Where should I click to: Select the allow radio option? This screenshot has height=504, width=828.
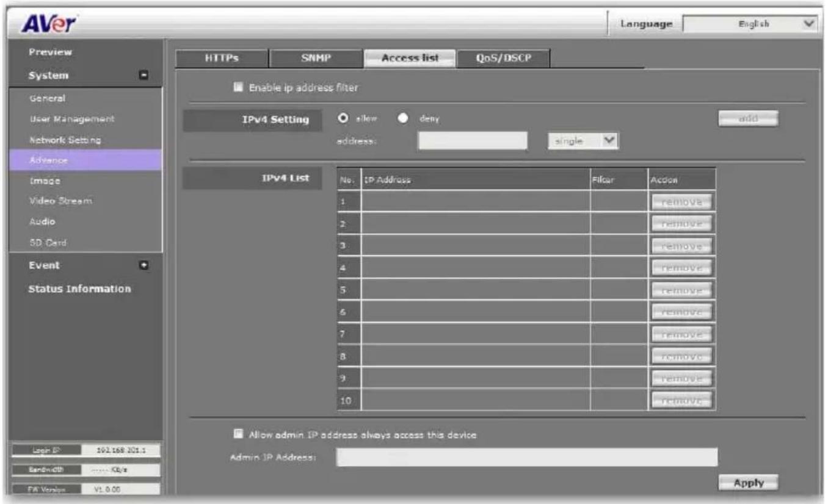(343, 118)
